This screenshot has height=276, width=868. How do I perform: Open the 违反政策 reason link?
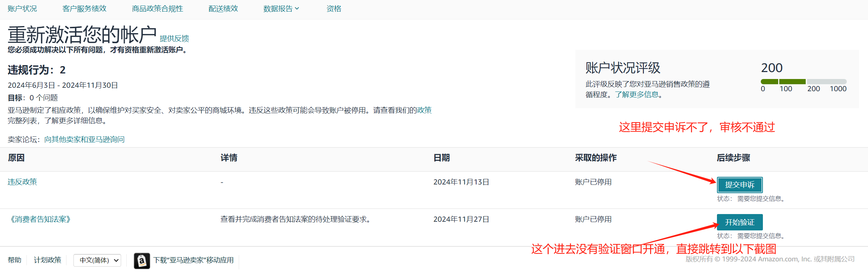[22, 182]
